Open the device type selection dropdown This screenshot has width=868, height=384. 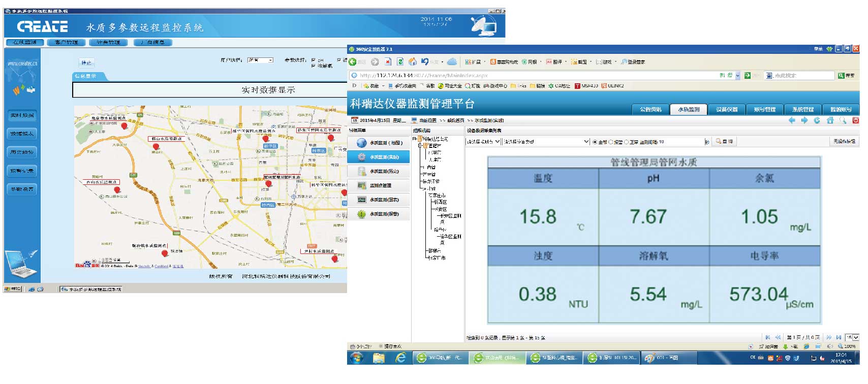tap(546, 142)
